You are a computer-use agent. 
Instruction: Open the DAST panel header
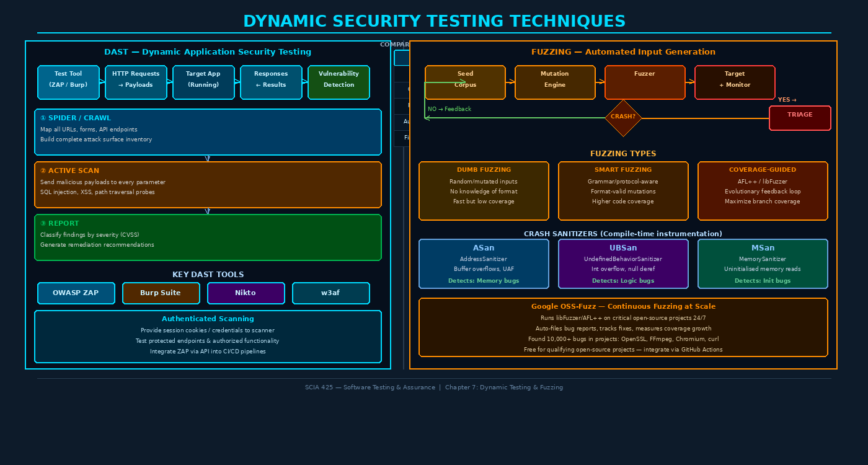coord(208,51)
